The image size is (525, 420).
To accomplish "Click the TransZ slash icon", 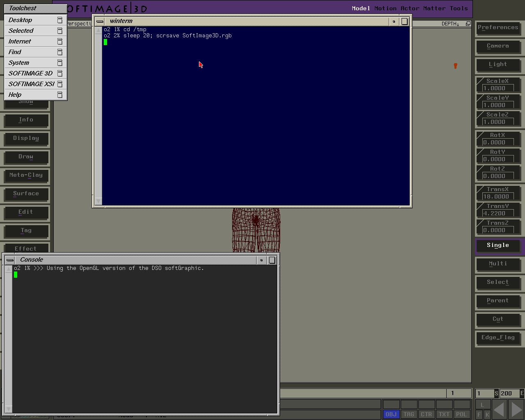I will coord(479,223).
